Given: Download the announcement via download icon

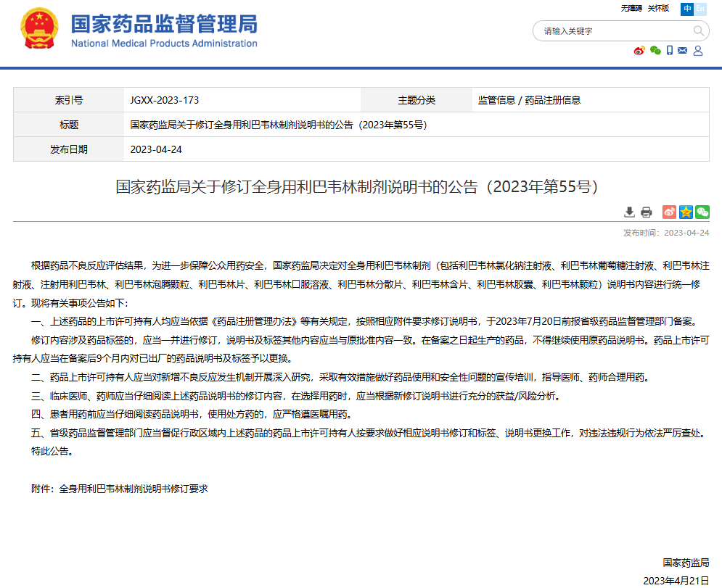Looking at the screenshot, I should [x=630, y=212].
